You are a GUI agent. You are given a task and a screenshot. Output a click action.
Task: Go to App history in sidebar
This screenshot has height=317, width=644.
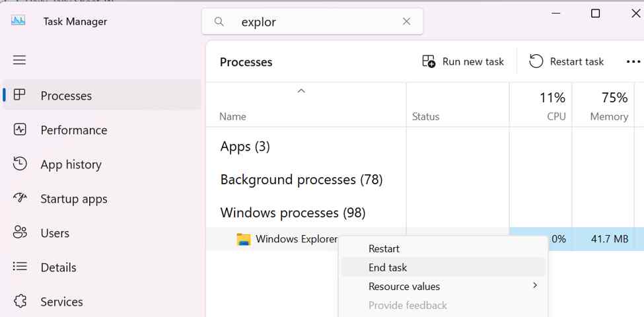click(71, 164)
